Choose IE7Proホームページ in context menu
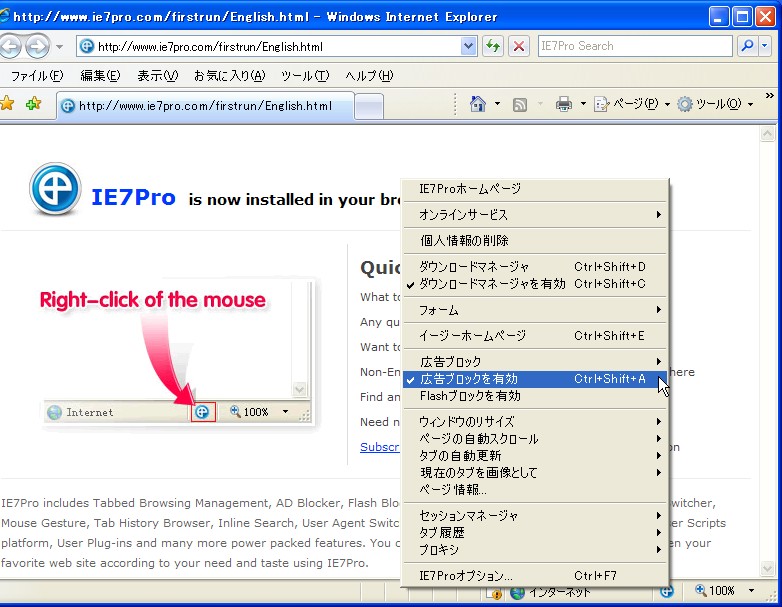Image resolution: width=782 pixels, height=607 pixels. (x=535, y=189)
